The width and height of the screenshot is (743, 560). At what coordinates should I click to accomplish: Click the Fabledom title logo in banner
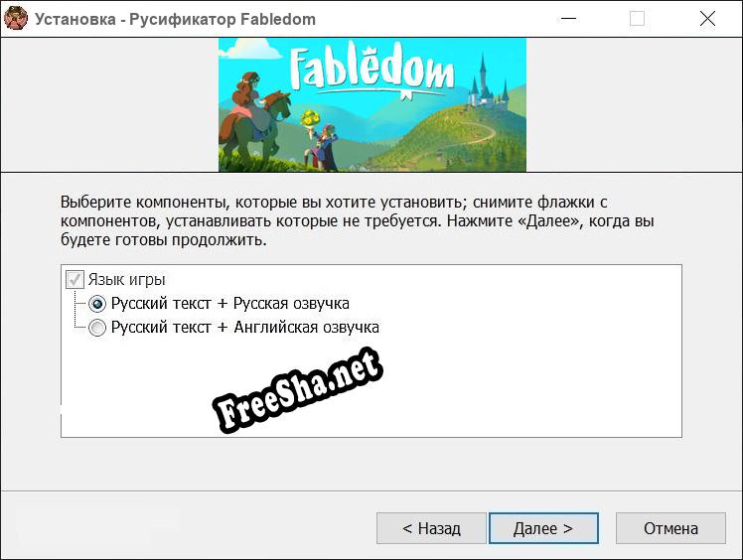[x=371, y=69]
